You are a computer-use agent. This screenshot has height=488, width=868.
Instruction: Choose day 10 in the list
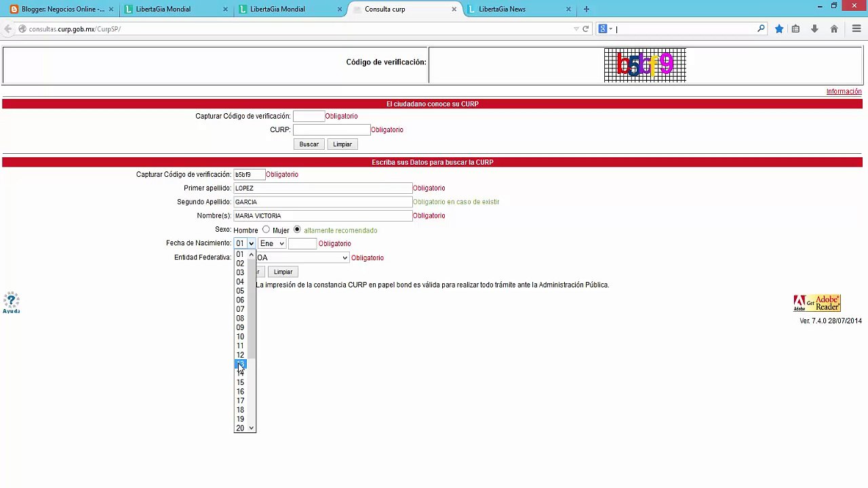tap(240, 337)
